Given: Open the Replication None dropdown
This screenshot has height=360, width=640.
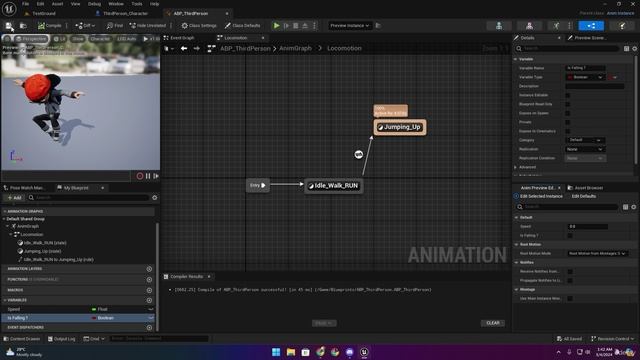Looking at the screenshot, I should coord(585,149).
